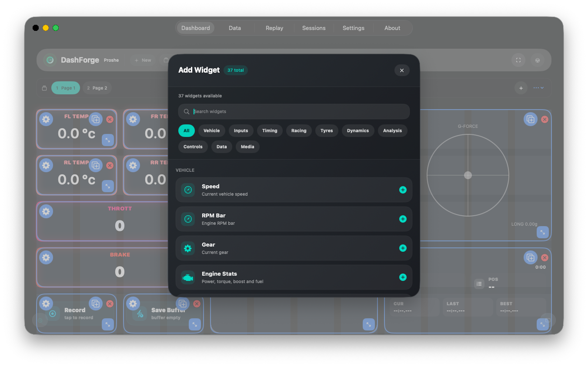Open the About tab
Image resolution: width=588 pixels, height=367 pixels.
click(392, 28)
